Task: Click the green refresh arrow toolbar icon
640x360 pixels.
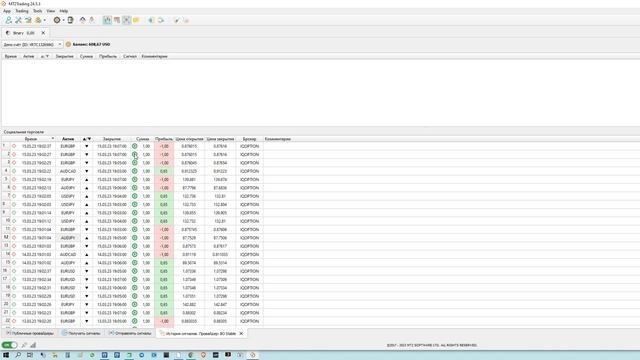Action: (x=160, y=20)
